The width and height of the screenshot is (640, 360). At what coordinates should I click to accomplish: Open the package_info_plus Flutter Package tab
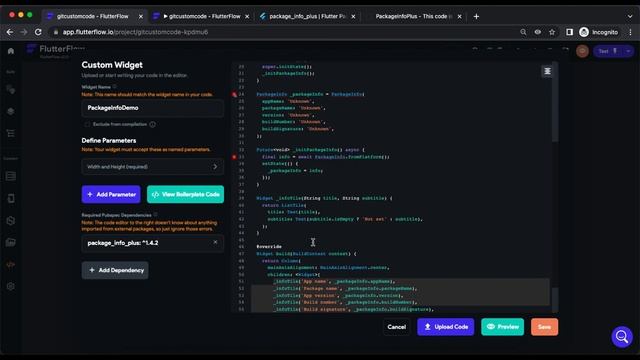307,16
